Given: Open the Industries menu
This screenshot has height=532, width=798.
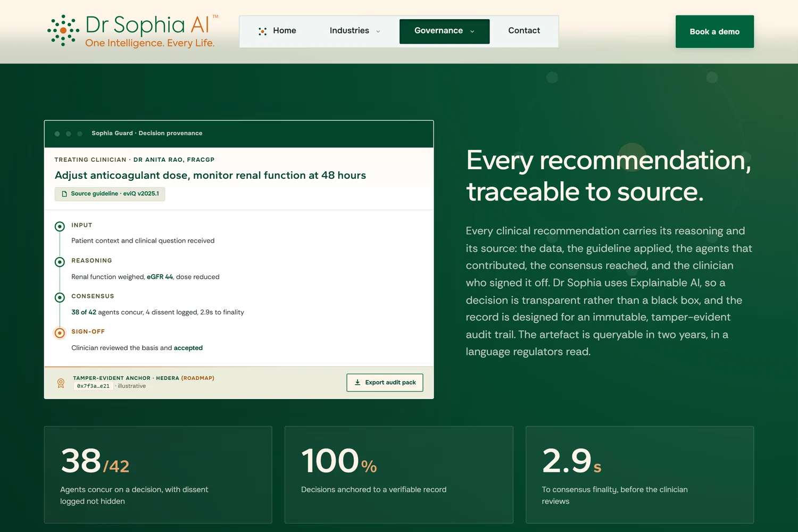Looking at the screenshot, I should (355, 31).
